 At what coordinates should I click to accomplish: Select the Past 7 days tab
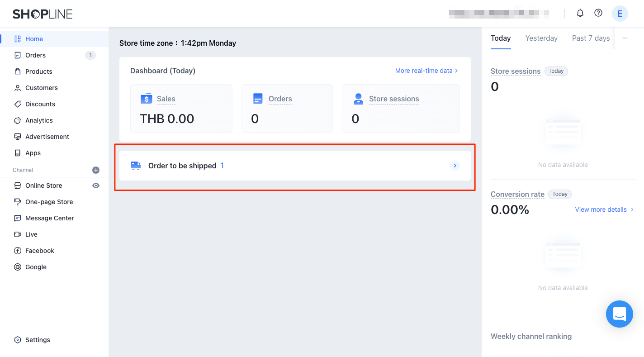click(x=591, y=38)
